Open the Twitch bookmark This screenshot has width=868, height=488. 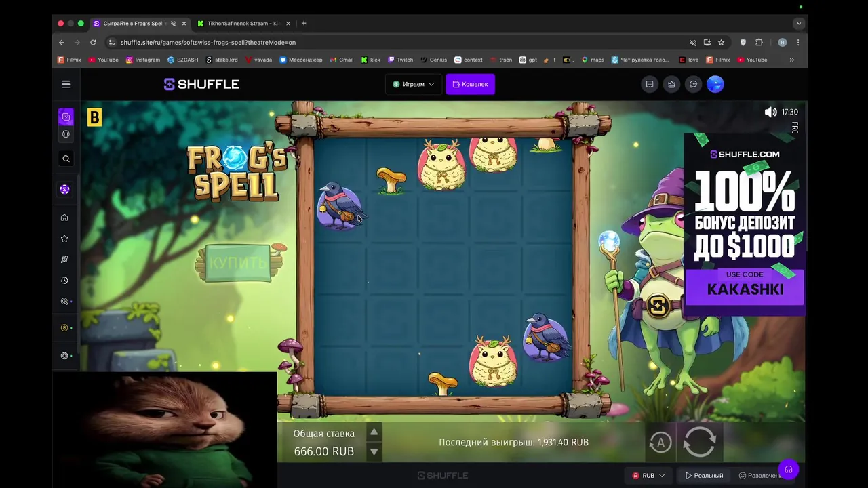click(x=400, y=60)
